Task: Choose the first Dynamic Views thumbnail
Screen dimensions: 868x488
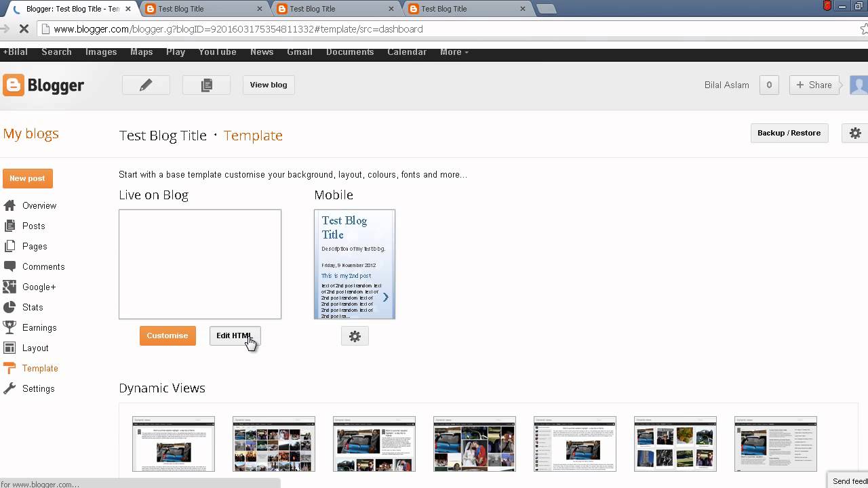Action: pos(174,444)
